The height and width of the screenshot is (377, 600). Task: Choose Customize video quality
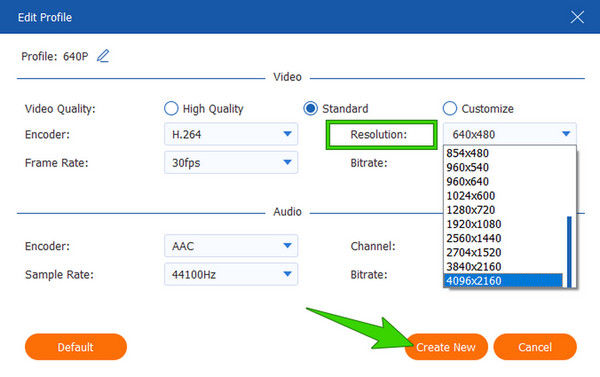[x=478, y=109]
